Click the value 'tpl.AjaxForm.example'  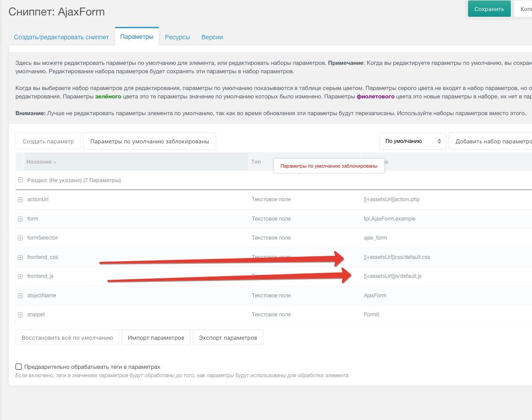point(390,219)
